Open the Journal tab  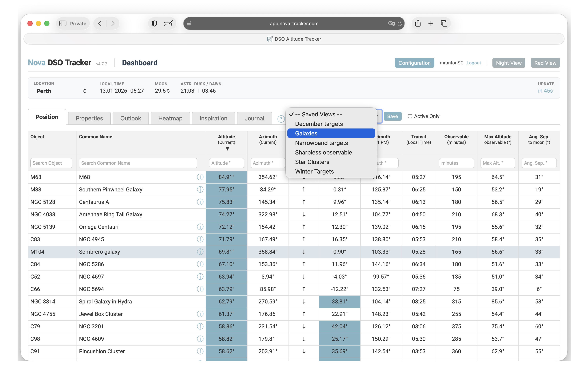point(254,119)
